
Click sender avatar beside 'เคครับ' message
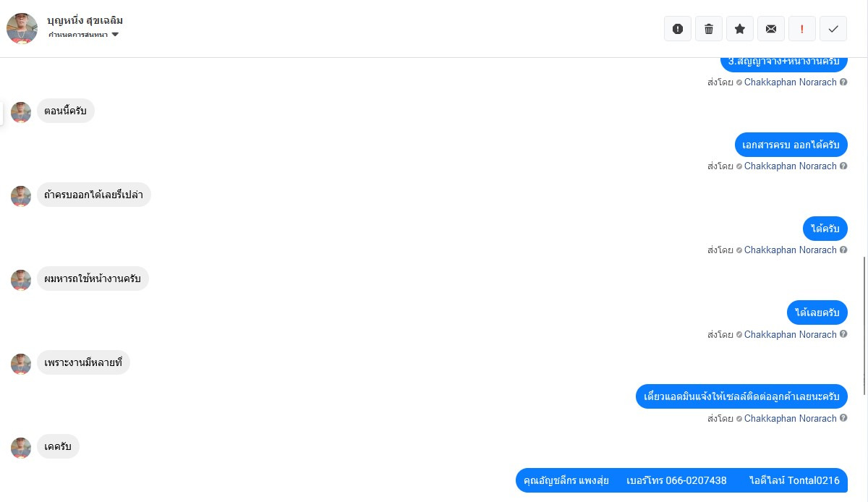click(21, 448)
